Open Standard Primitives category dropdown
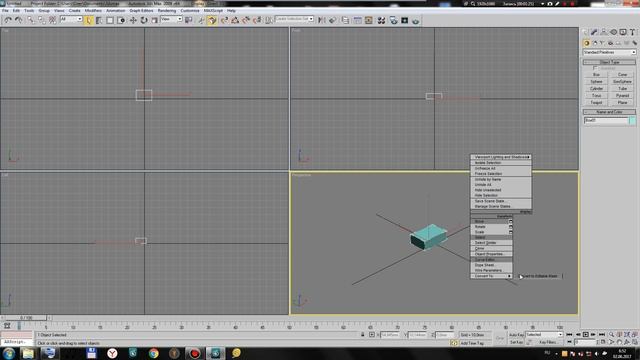 (609, 52)
